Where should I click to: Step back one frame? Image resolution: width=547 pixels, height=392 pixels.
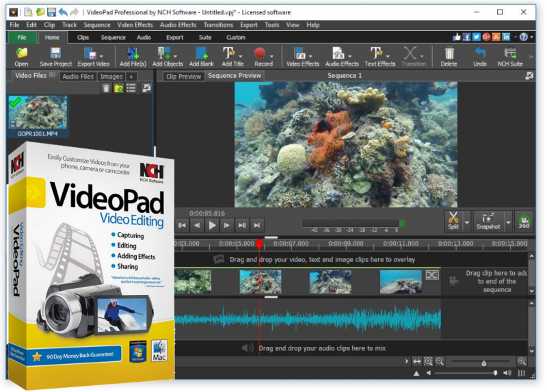pyautogui.click(x=197, y=225)
